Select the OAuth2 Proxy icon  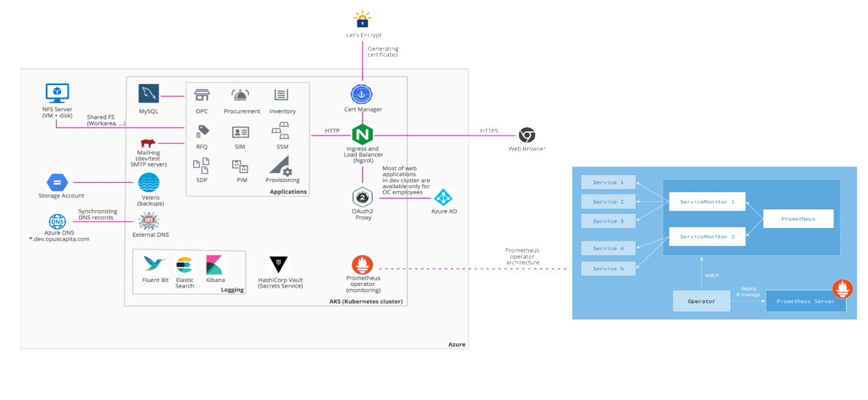pos(362,197)
